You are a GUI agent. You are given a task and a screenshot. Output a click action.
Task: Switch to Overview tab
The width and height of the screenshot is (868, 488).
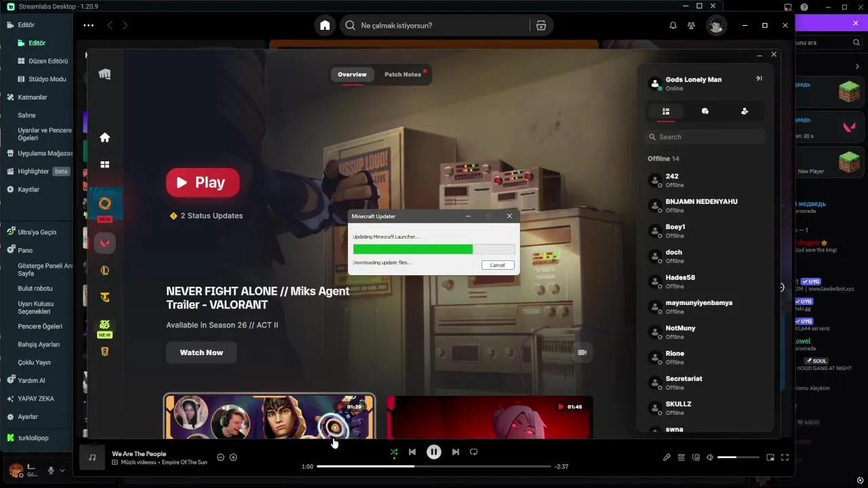[352, 75]
